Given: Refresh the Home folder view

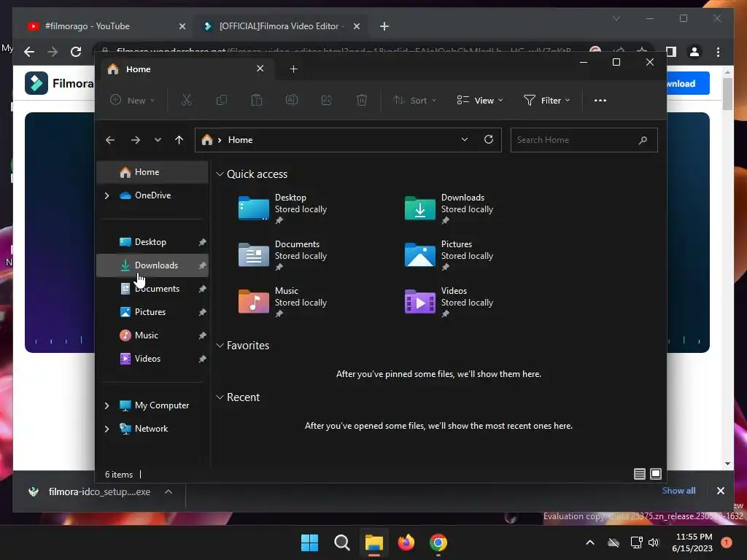Looking at the screenshot, I should click(x=488, y=139).
